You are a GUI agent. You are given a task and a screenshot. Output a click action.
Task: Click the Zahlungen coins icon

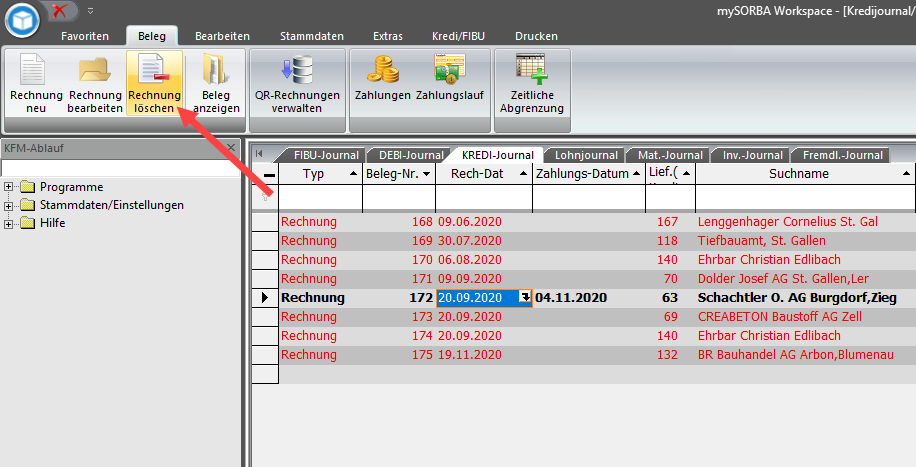[x=383, y=70]
